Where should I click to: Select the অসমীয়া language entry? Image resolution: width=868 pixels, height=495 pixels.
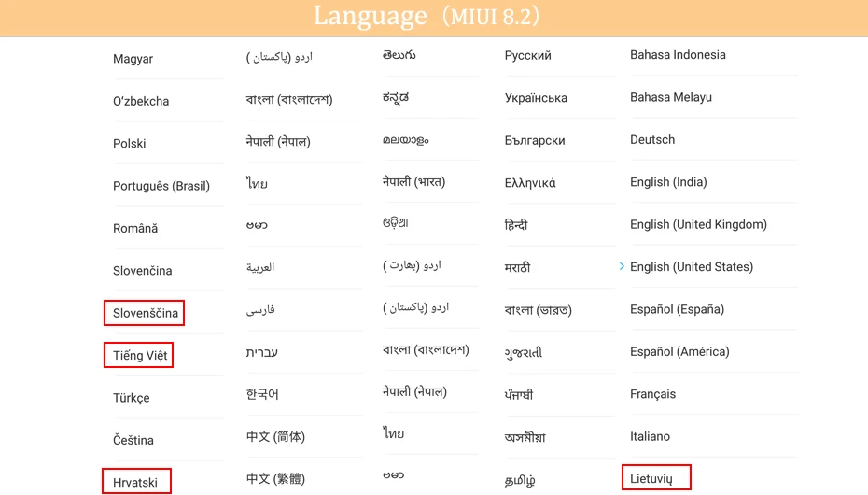tap(525, 437)
